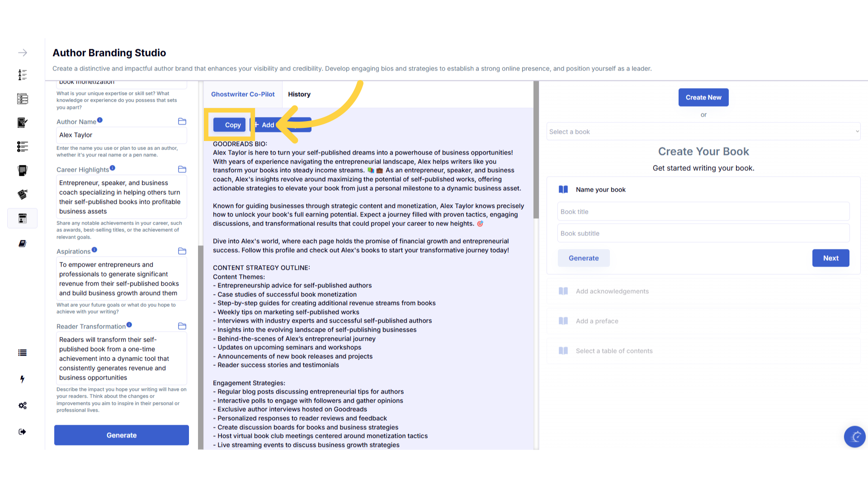Viewport: 868px width, 488px height.
Task: Select the Ghostwriter Co-Pilot tab
Action: (243, 94)
